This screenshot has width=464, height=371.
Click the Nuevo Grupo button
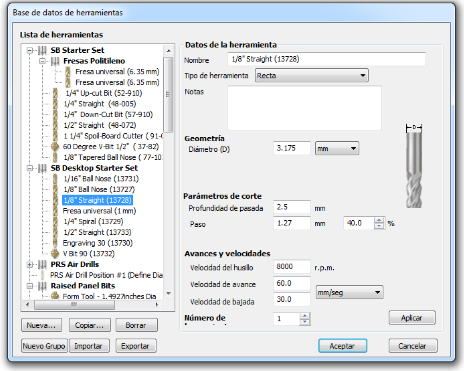pos(44,346)
